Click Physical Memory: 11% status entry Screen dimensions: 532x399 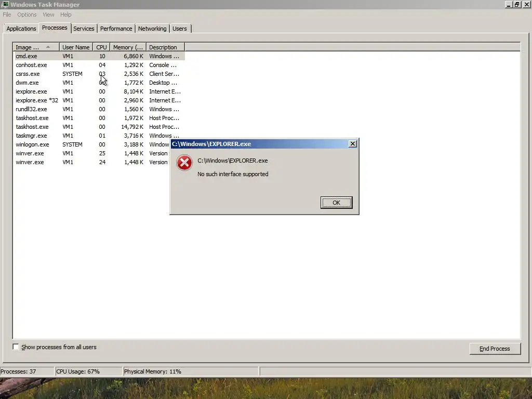[153, 371]
